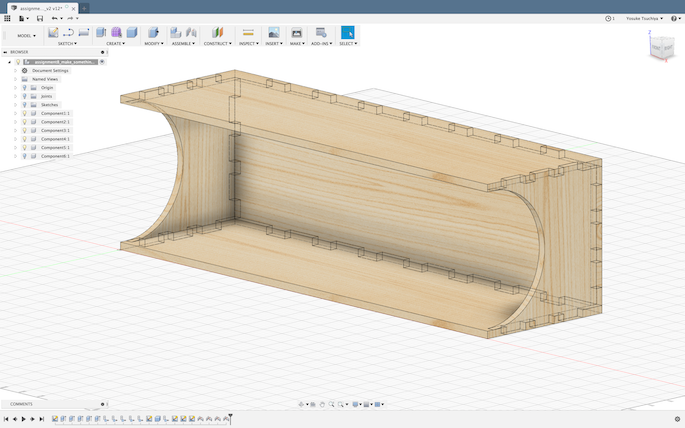This screenshot has width=685, height=428.
Task: Click the Insert image icon
Action: click(x=273, y=33)
